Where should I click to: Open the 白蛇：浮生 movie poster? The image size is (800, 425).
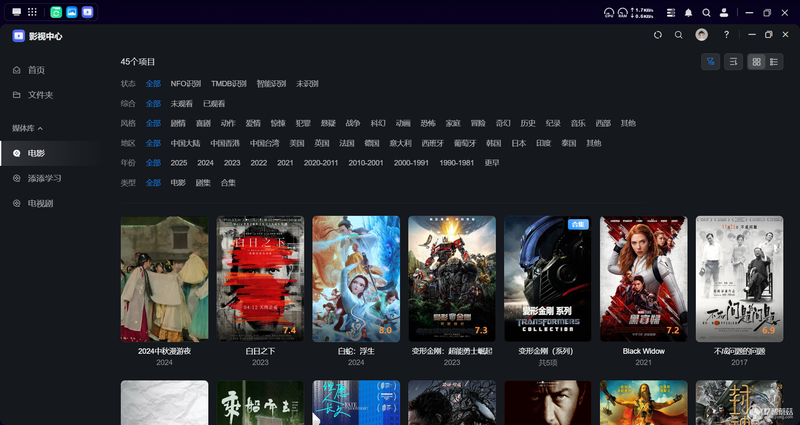[356, 279]
